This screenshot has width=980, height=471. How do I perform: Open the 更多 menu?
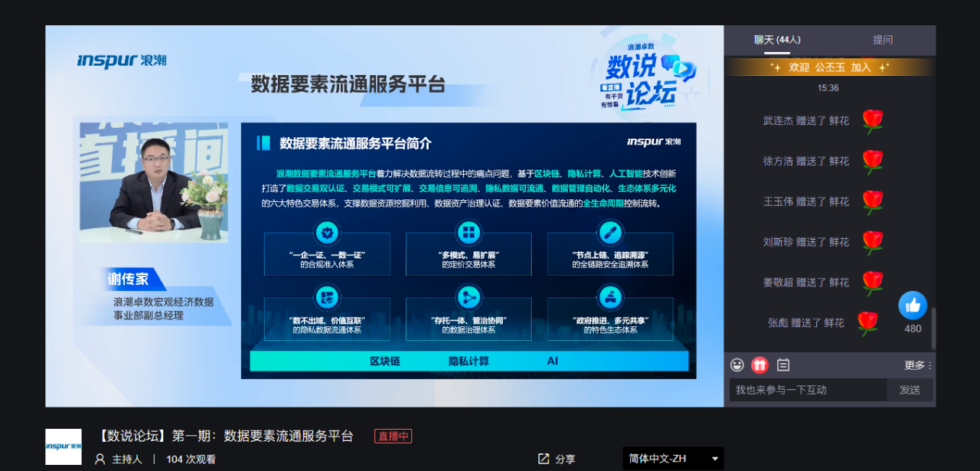tap(918, 365)
